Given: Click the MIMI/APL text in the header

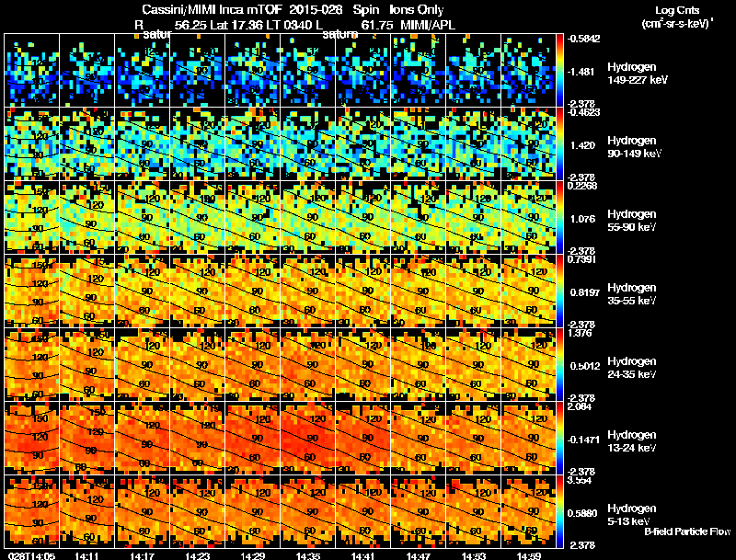Looking at the screenshot, I should 428,25.
